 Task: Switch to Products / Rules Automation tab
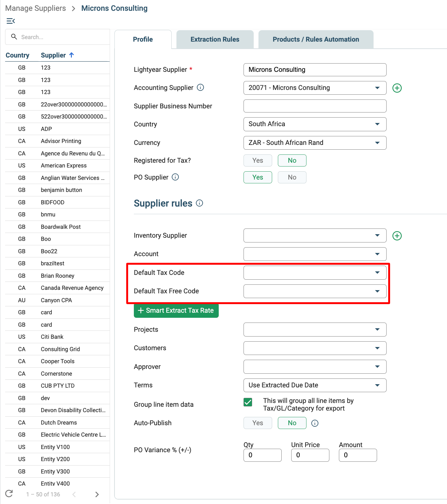[x=316, y=39]
